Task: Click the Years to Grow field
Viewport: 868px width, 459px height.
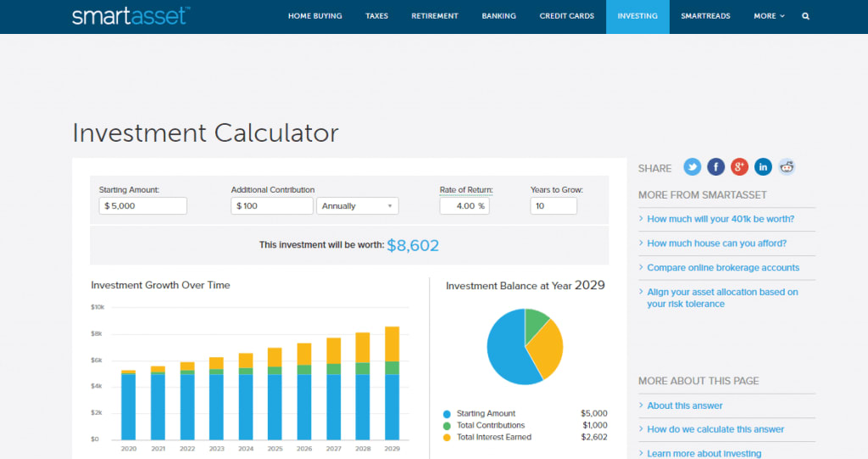Action: coord(554,205)
